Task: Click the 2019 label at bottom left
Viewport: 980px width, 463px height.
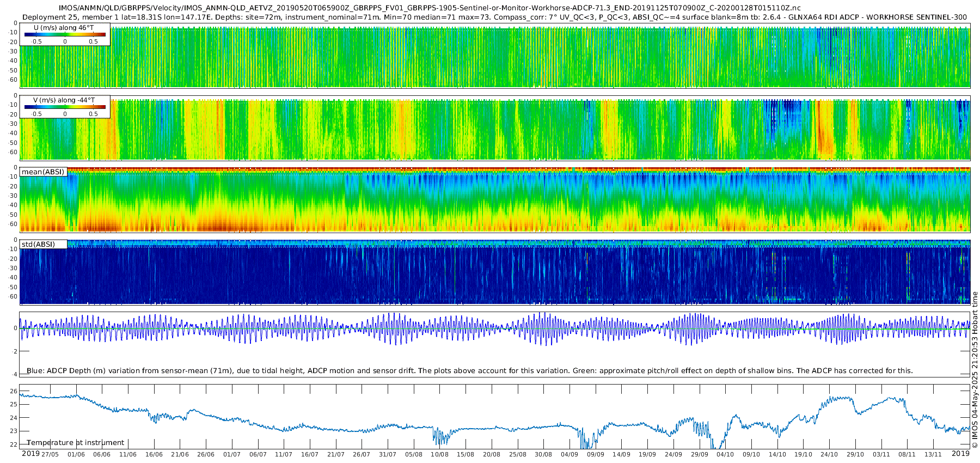Action: [30, 454]
